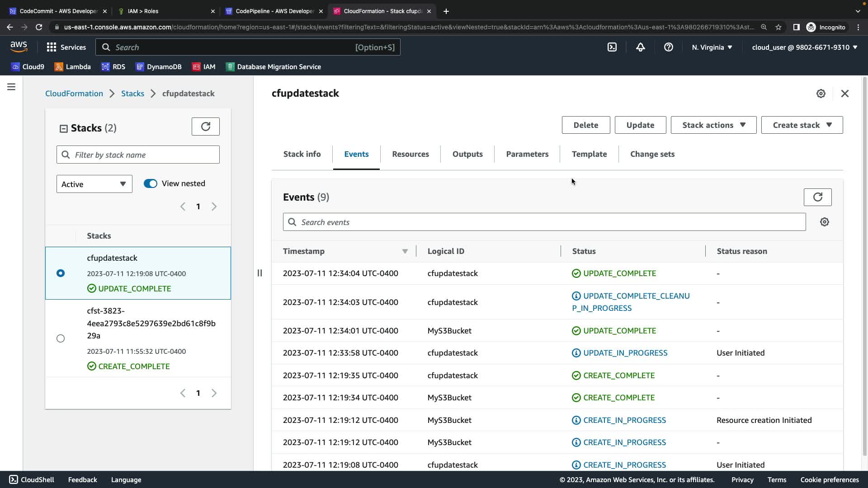
Task: Open the Active status filter dropdown
Action: 94,184
